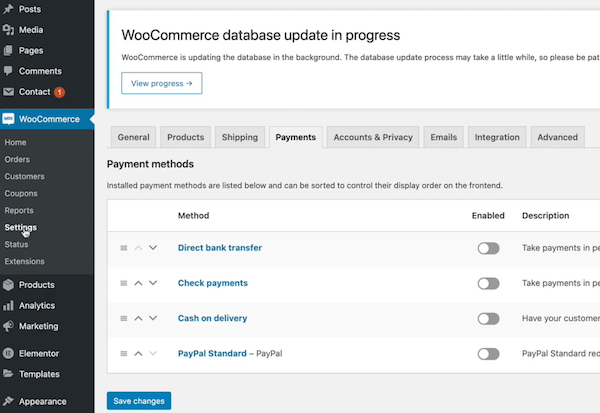The height and width of the screenshot is (413, 600).
Task: Click the Save changes button
Action: 138,401
